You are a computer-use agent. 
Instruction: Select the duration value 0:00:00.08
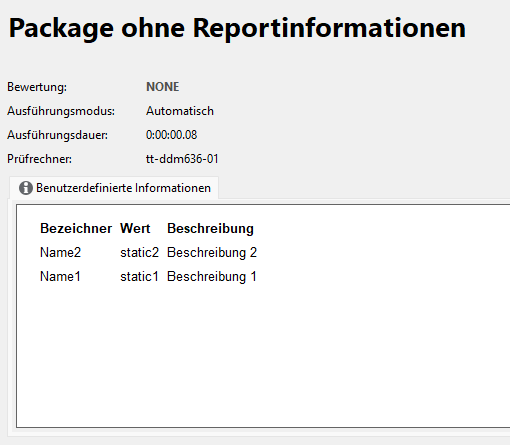172,135
